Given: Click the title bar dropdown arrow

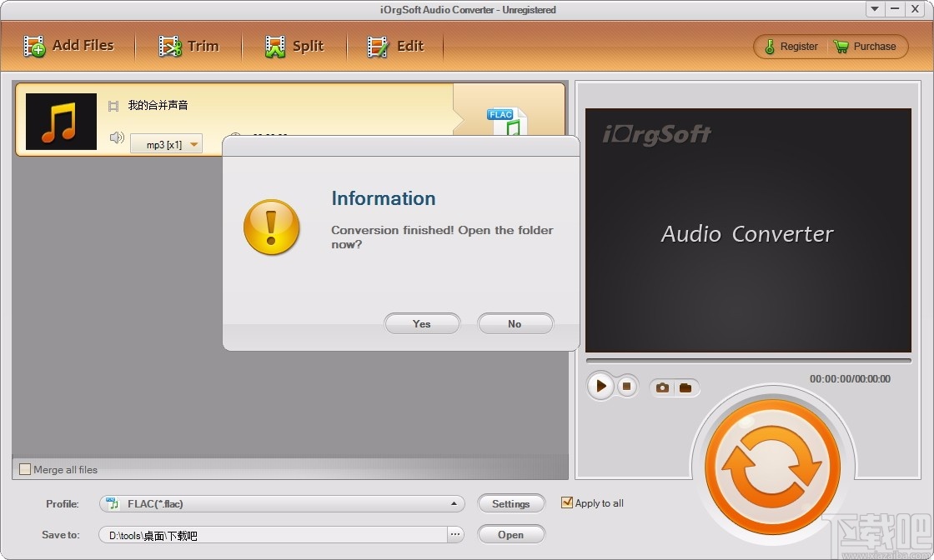Looking at the screenshot, I should point(874,9).
